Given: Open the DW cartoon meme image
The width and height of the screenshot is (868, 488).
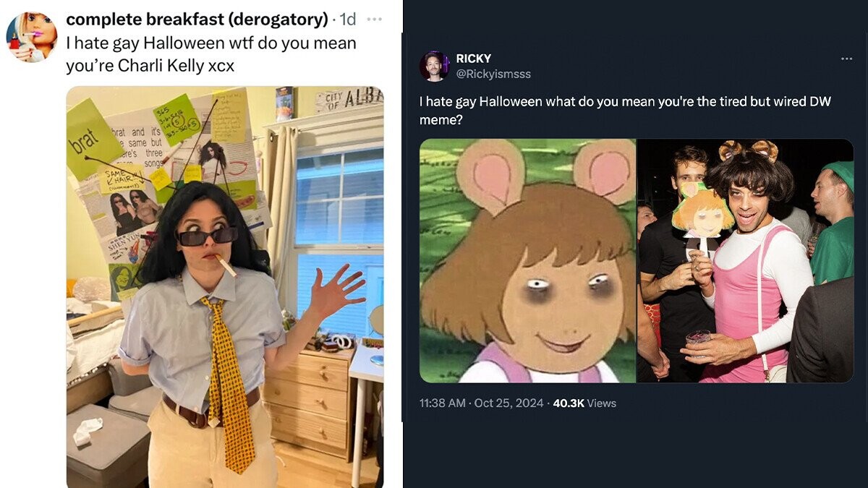Looking at the screenshot, I should (x=528, y=260).
